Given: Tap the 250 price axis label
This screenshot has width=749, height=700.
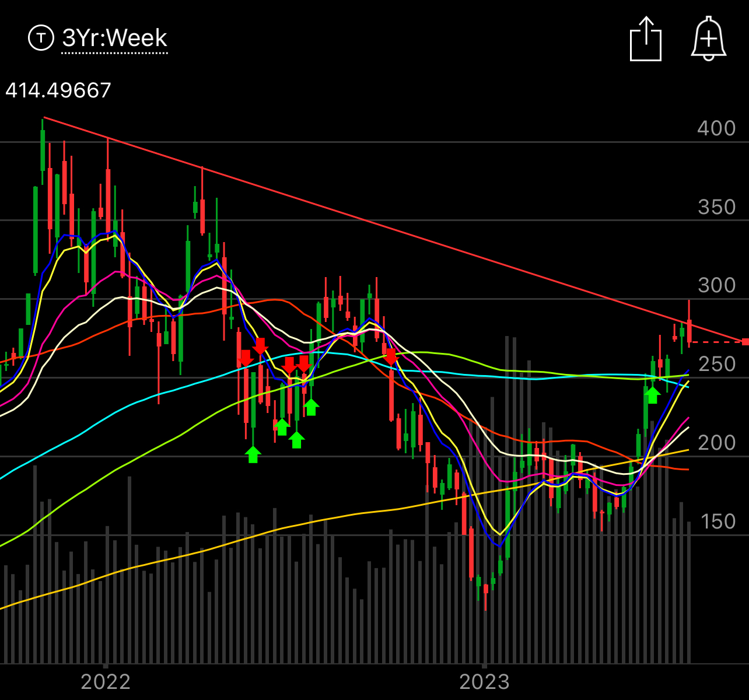Looking at the screenshot, I should coord(717,364).
